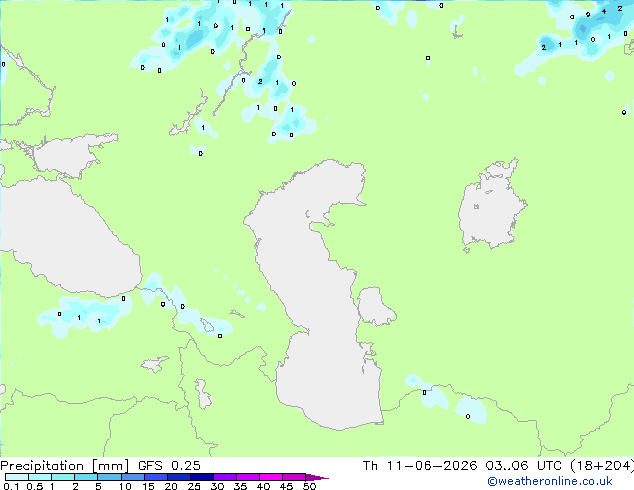Click the legend label '50'

tap(309, 486)
